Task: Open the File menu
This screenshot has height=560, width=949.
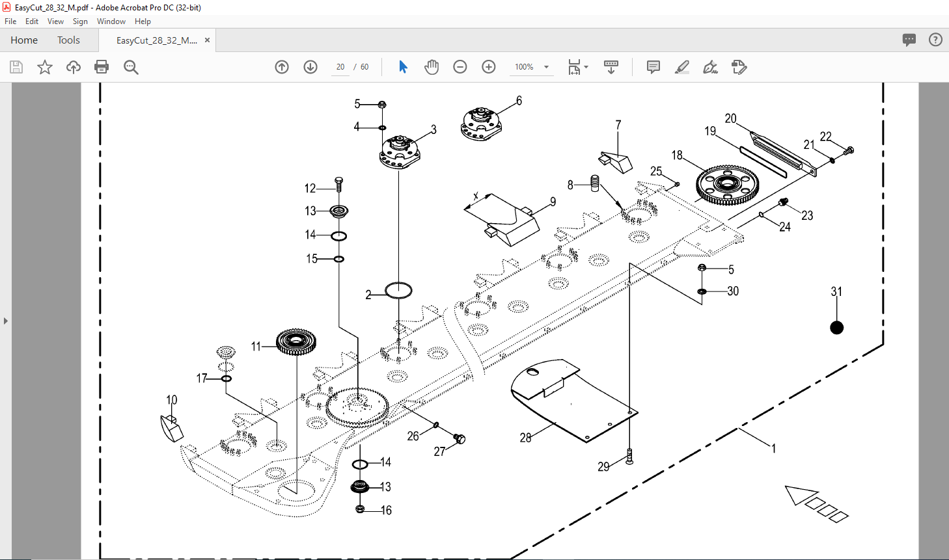Action: [x=10, y=21]
